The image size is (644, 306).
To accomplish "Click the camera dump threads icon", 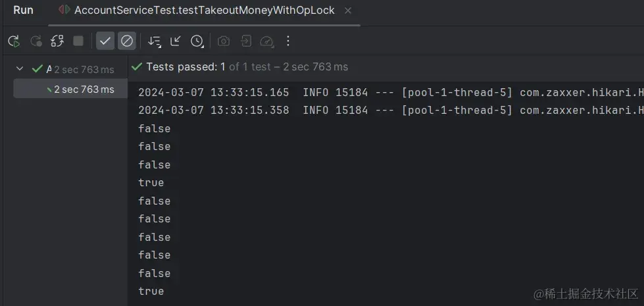I will tap(224, 41).
